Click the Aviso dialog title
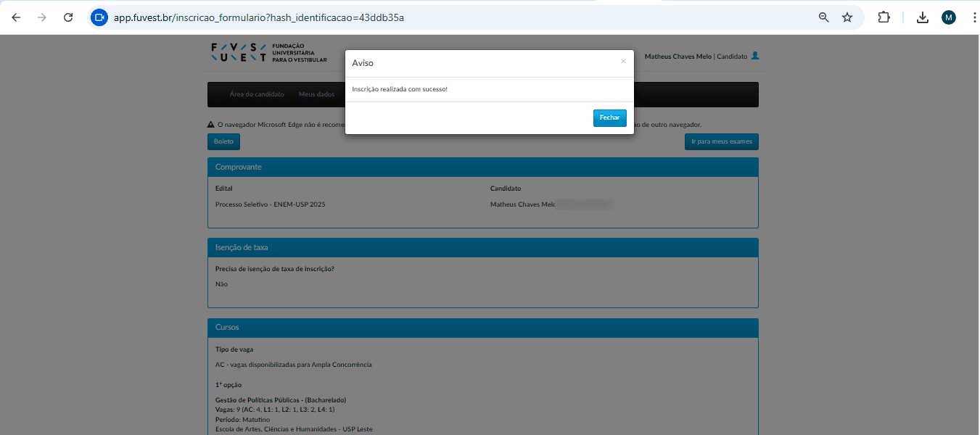Image resolution: width=980 pixels, height=435 pixels. click(x=363, y=63)
